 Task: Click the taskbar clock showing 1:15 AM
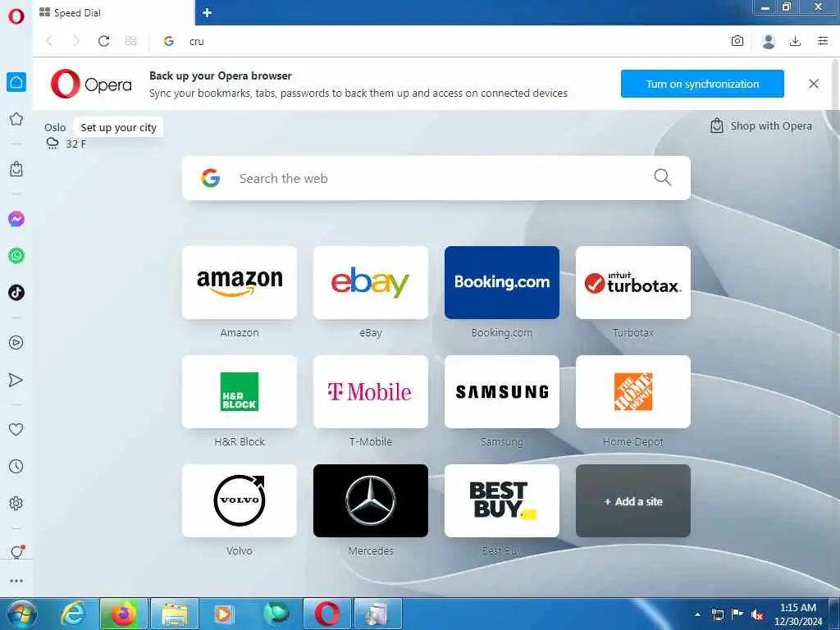click(797, 614)
